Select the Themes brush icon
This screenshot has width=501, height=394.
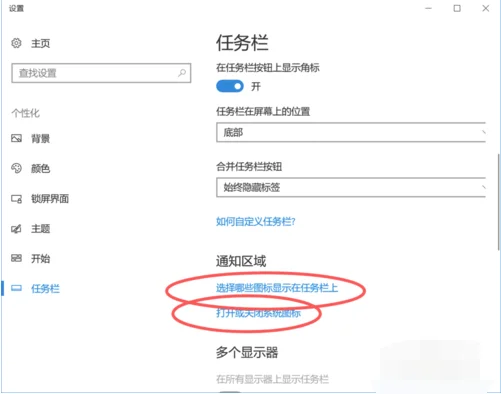pos(16,229)
